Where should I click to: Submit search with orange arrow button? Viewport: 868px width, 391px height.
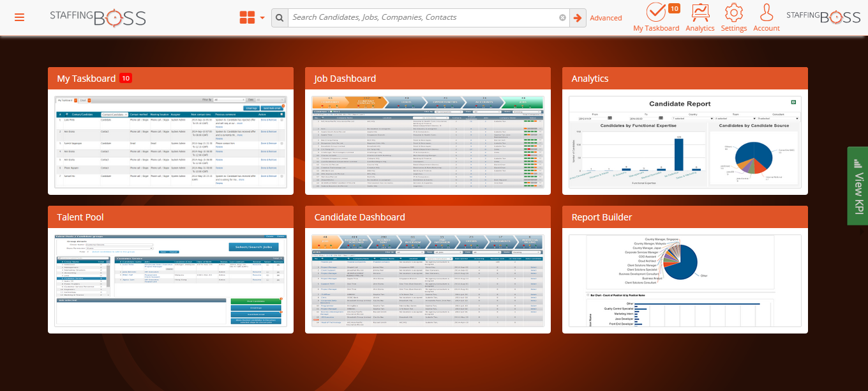578,18
